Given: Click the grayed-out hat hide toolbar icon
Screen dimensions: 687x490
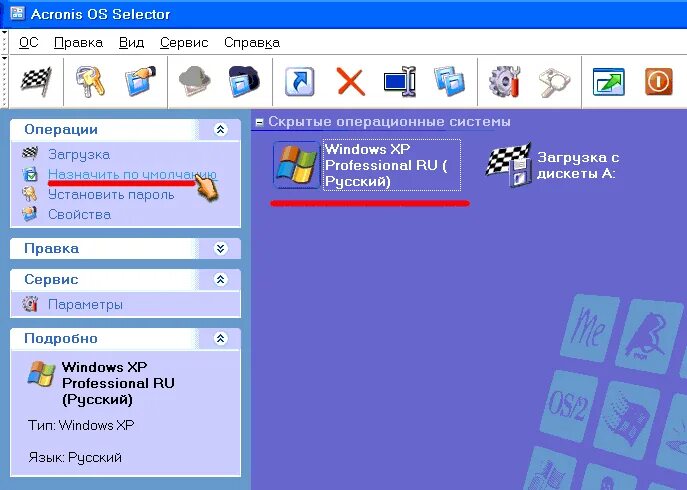Looking at the screenshot, I should (195, 81).
